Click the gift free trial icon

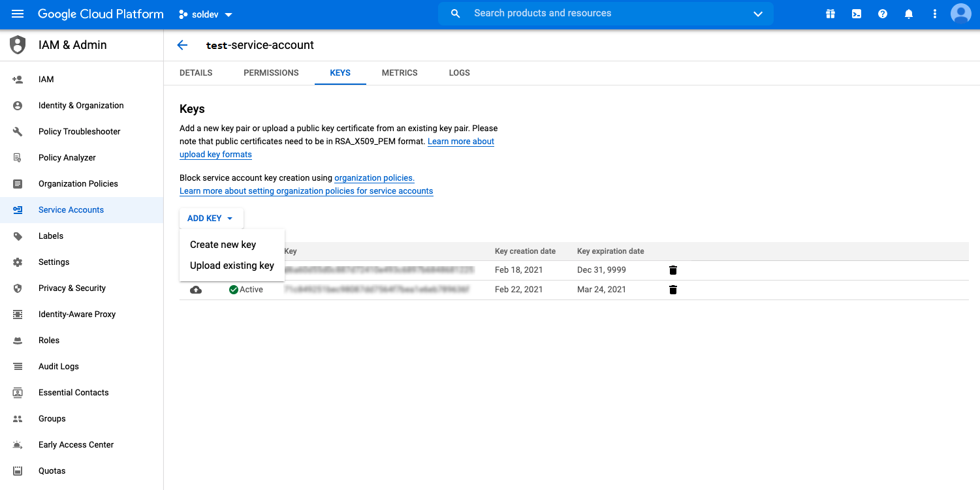coord(830,14)
